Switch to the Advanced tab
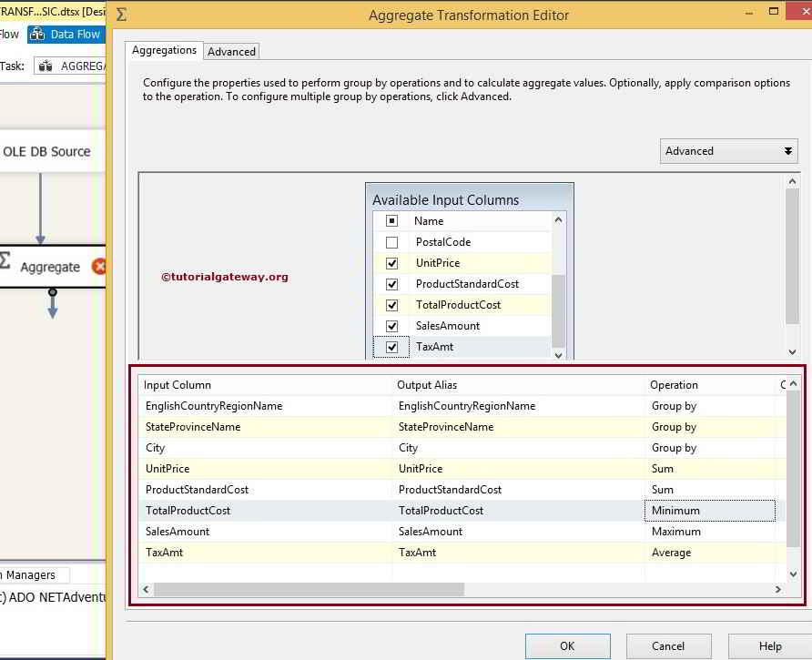Image resolution: width=812 pixels, height=660 pixels. pos(231,51)
